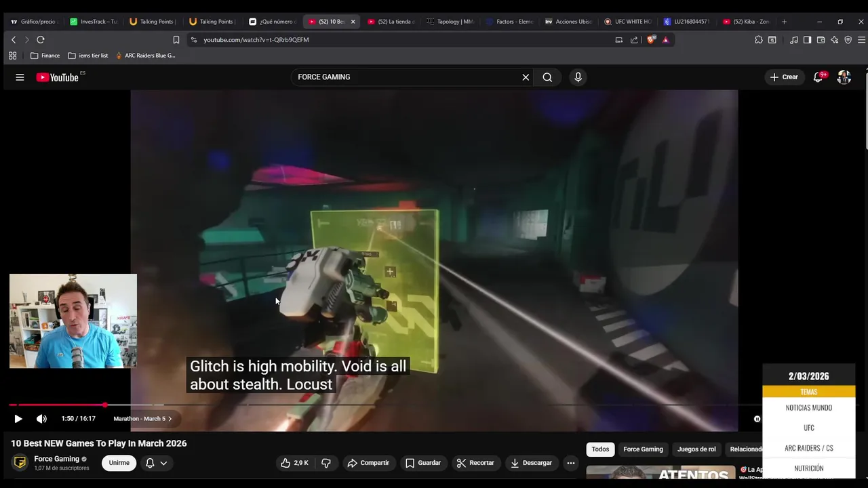The image size is (868, 488).
Task: Open the ARC Raiders Blue G... bookmark
Action: click(x=145, y=56)
